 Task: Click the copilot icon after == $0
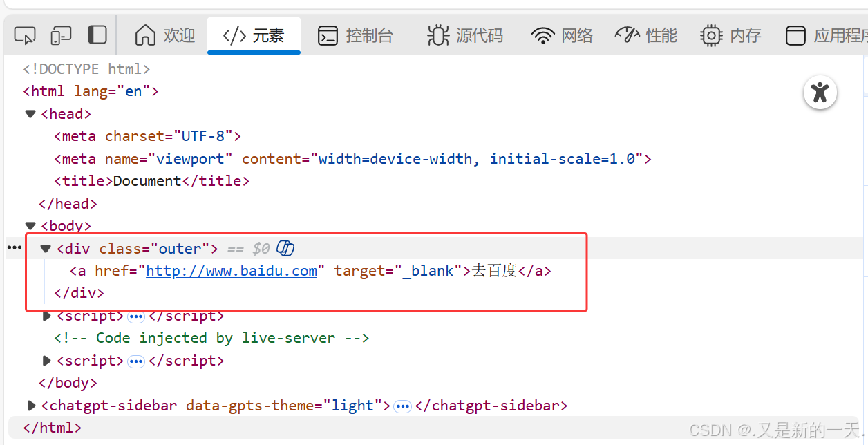point(285,248)
